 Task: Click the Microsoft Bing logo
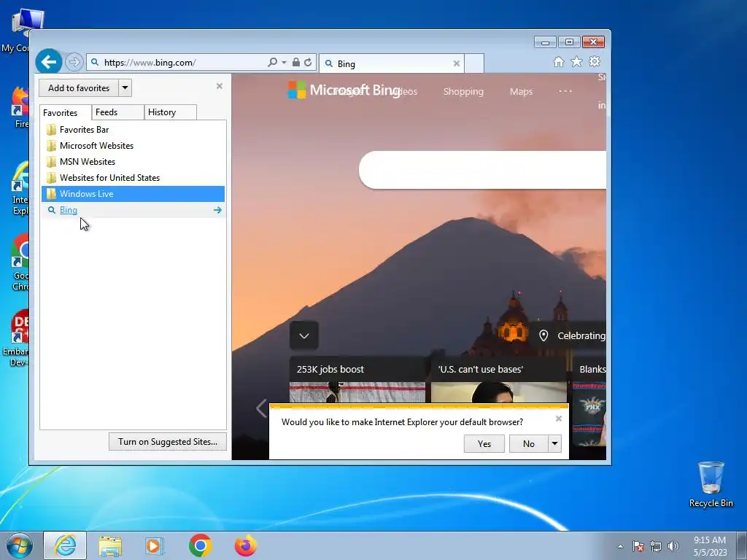(x=344, y=90)
